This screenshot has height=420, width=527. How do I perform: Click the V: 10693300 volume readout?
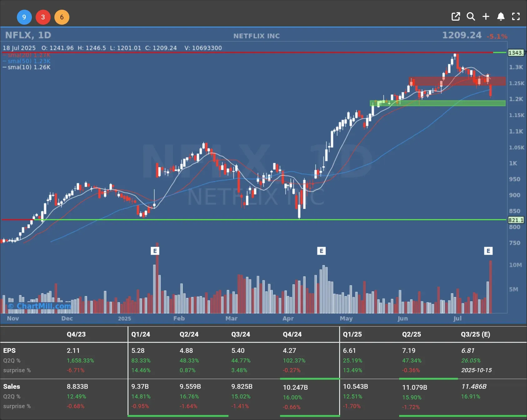tap(203, 48)
